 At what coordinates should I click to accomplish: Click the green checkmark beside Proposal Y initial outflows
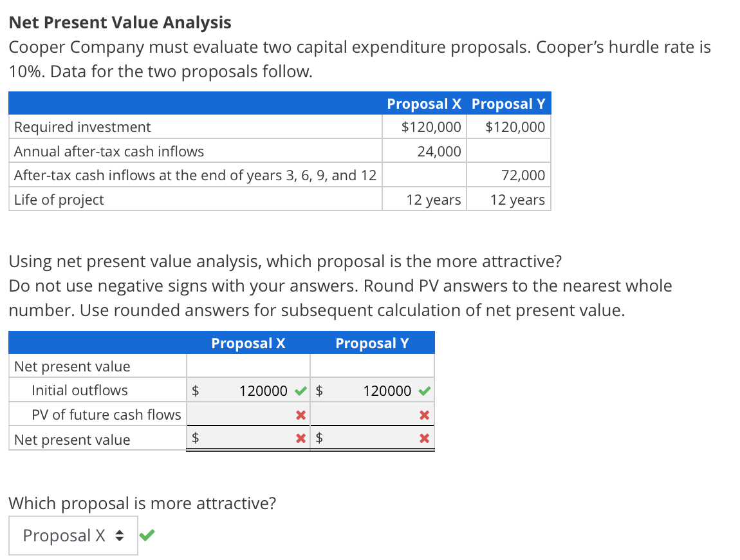click(x=425, y=390)
